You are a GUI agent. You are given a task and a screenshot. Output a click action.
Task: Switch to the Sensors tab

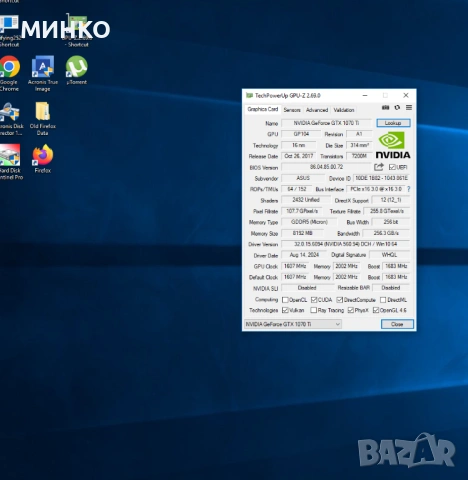coord(292,110)
